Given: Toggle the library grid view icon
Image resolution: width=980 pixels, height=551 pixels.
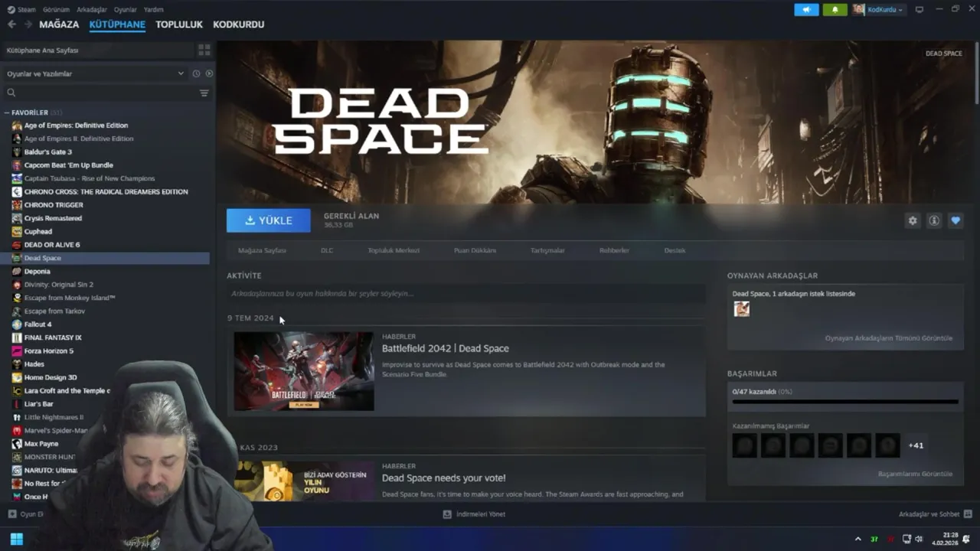Looking at the screenshot, I should tap(204, 50).
